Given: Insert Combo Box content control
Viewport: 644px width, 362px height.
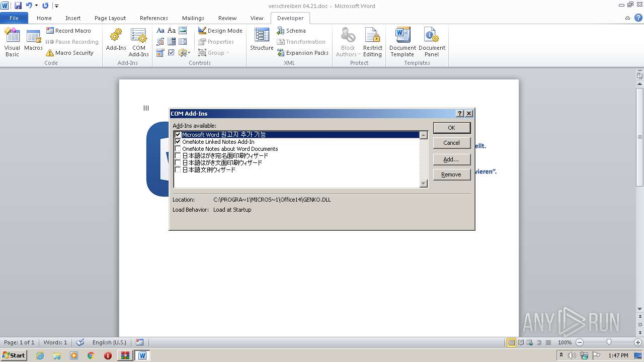Looking at the screenshot, I should coord(172,42).
